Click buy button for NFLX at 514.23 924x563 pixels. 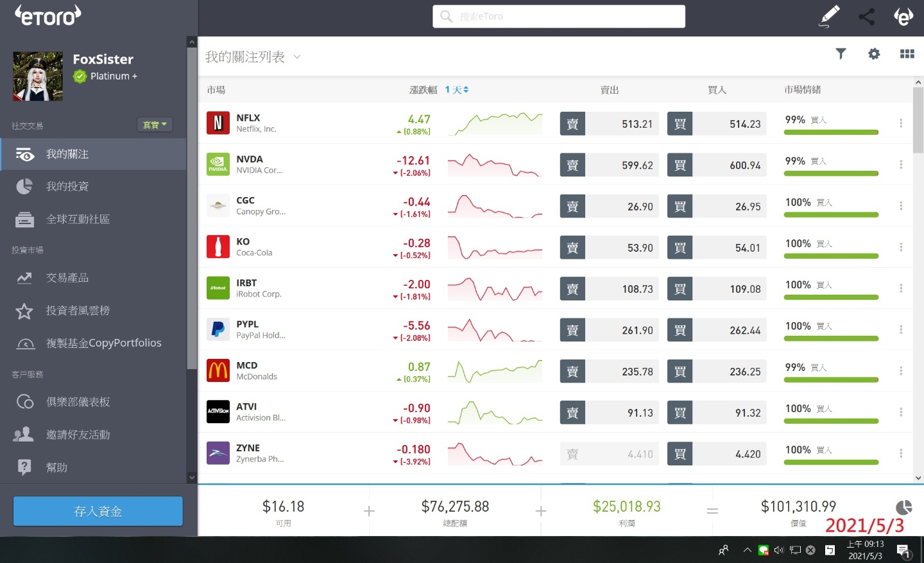point(717,124)
